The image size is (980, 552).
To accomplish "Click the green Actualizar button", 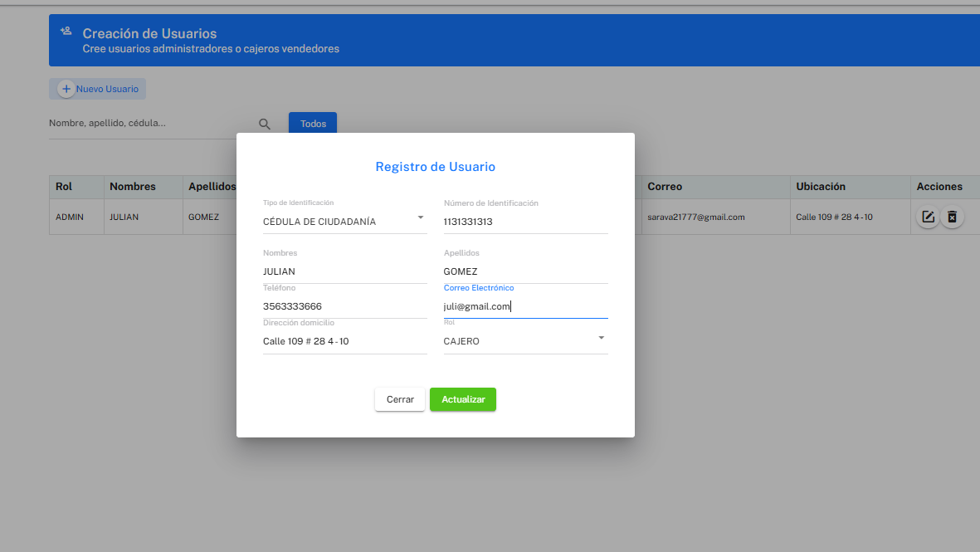I will tap(463, 399).
